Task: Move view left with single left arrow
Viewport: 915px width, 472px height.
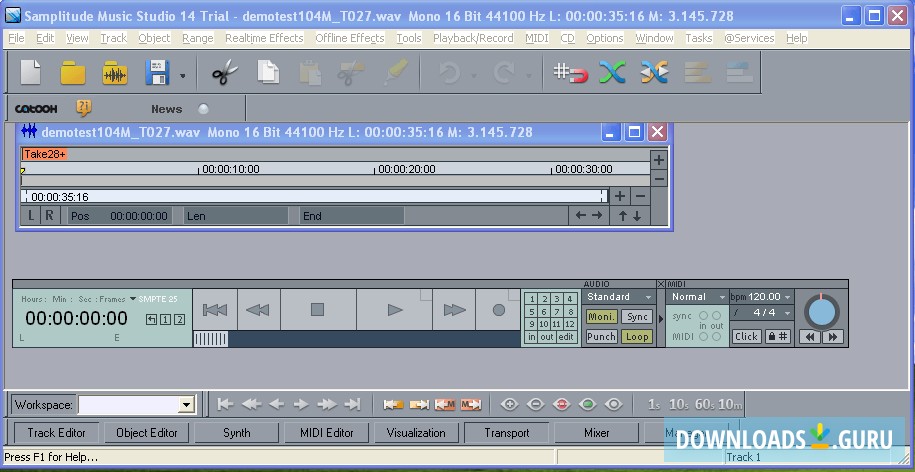Action: [277, 404]
